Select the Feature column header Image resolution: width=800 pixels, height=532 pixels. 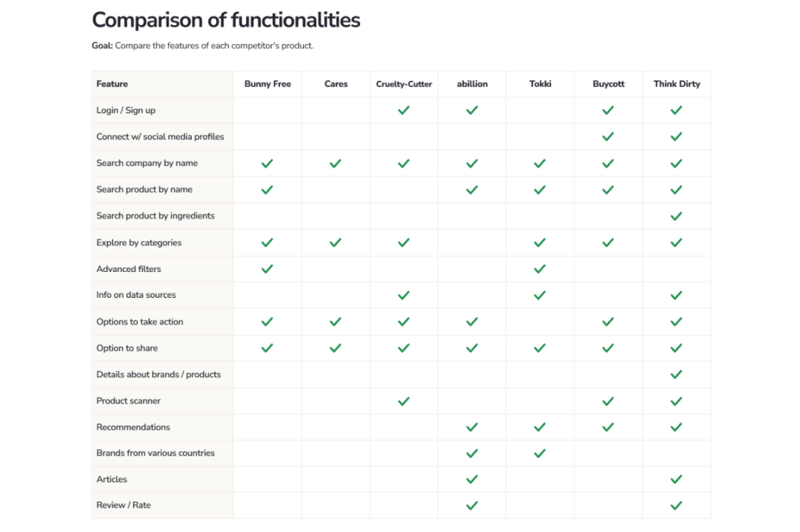click(113, 84)
